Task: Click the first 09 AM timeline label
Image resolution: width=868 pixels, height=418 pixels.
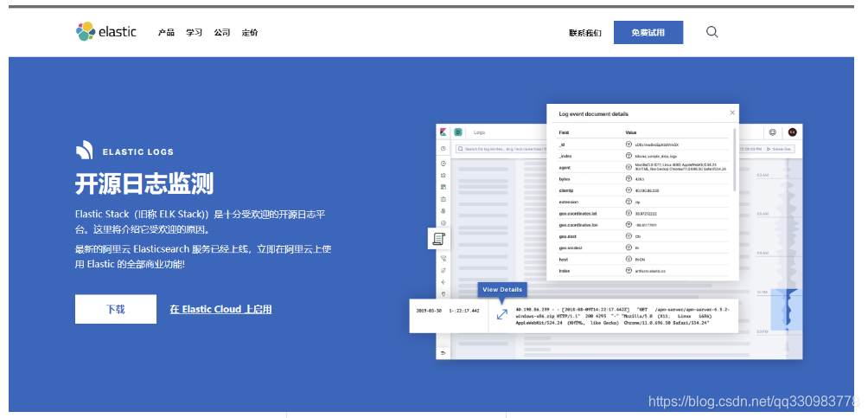Action: [763, 213]
